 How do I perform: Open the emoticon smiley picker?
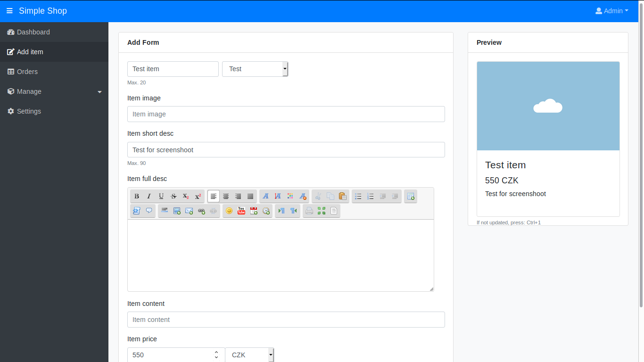(229, 211)
